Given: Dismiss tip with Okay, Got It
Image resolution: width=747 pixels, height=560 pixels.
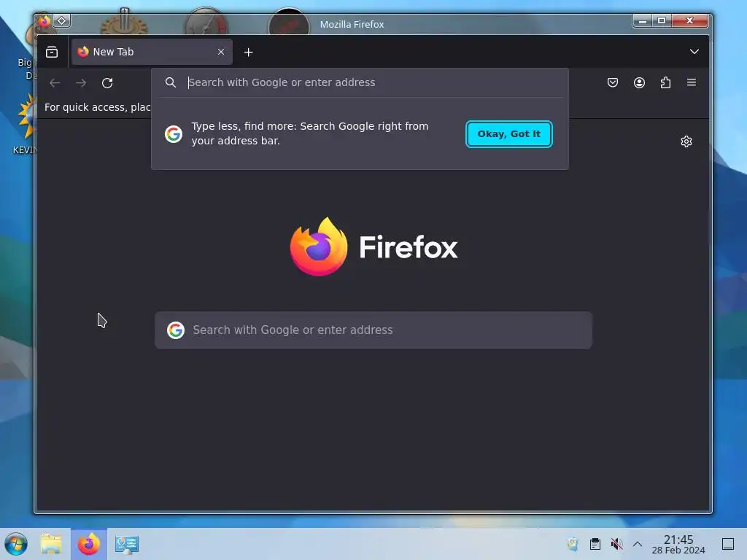Looking at the screenshot, I should point(508,134).
